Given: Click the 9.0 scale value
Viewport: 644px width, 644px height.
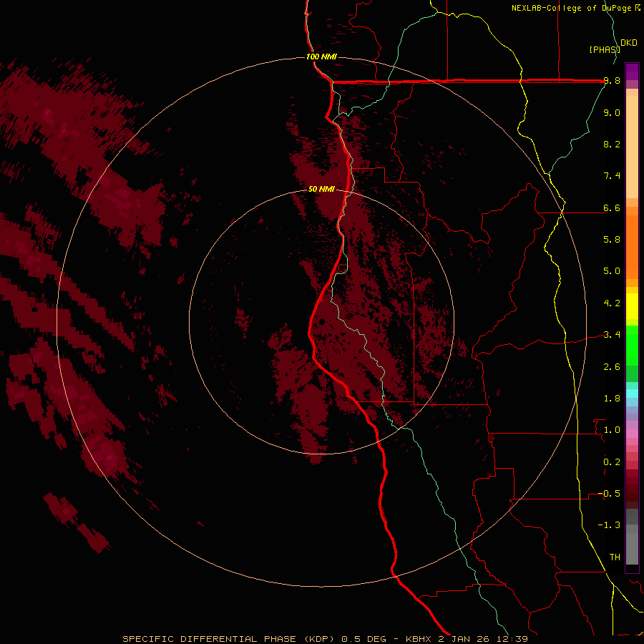Looking at the screenshot, I should coord(612,112).
